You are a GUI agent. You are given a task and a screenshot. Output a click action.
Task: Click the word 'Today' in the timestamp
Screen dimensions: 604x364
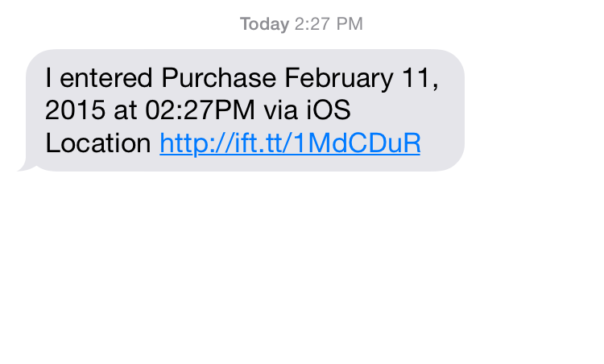point(264,24)
